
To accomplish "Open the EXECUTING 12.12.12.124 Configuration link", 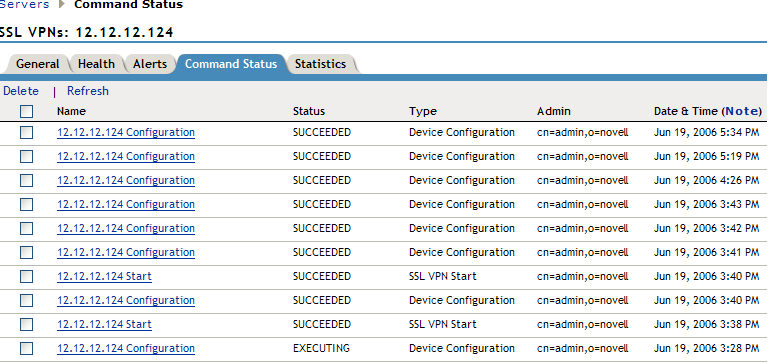I will pos(126,348).
